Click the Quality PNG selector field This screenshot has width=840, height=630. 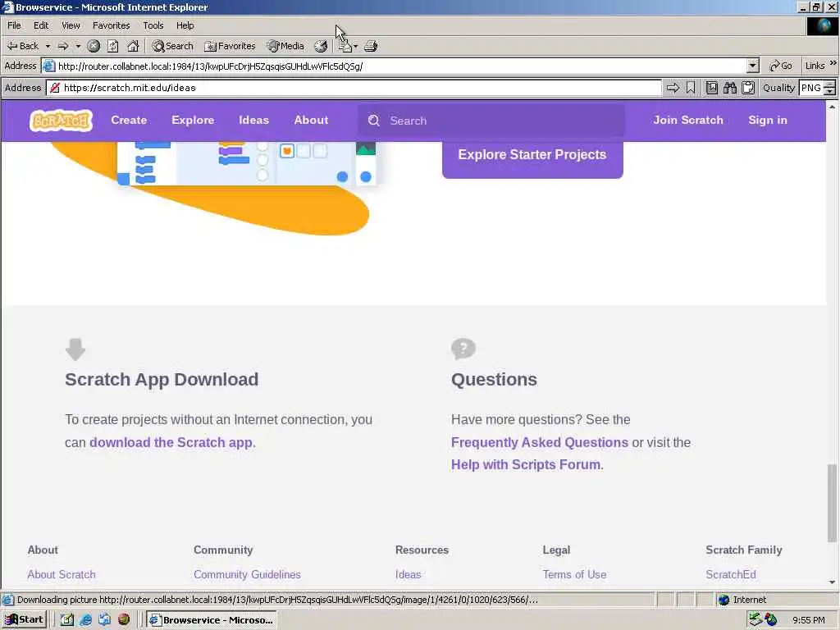811,88
